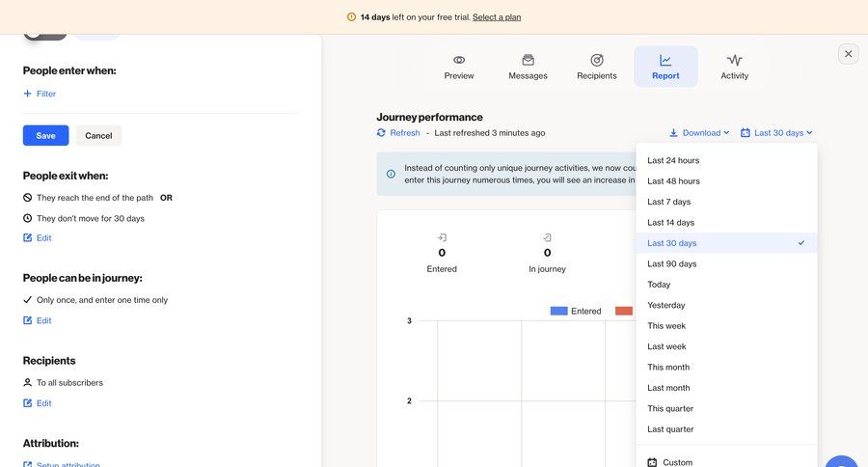Click the Cancel button
This screenshot has height=467, width=868.
tap(98, 135)
